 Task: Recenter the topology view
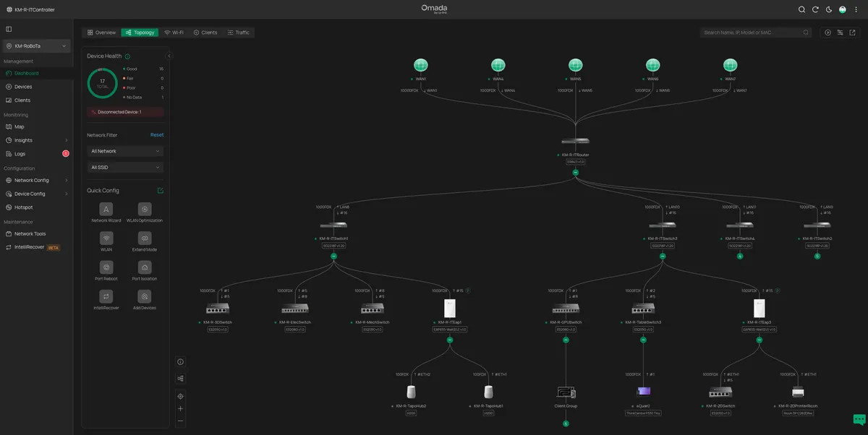[x=180, y=396]
